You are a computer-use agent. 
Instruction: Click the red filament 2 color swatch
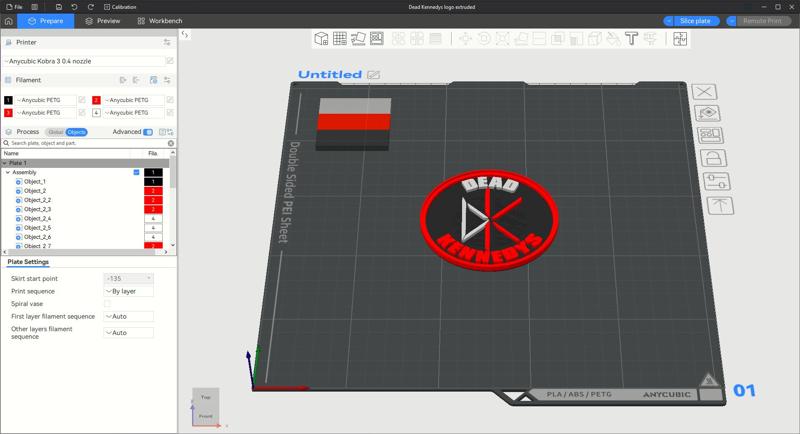pos(96,100)
